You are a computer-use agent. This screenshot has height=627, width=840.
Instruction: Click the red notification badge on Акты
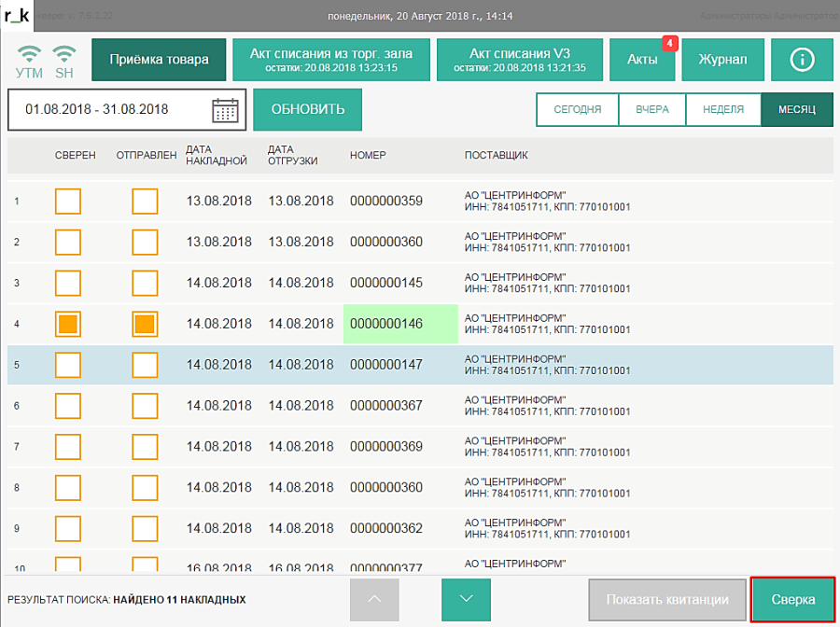[669, 43]
